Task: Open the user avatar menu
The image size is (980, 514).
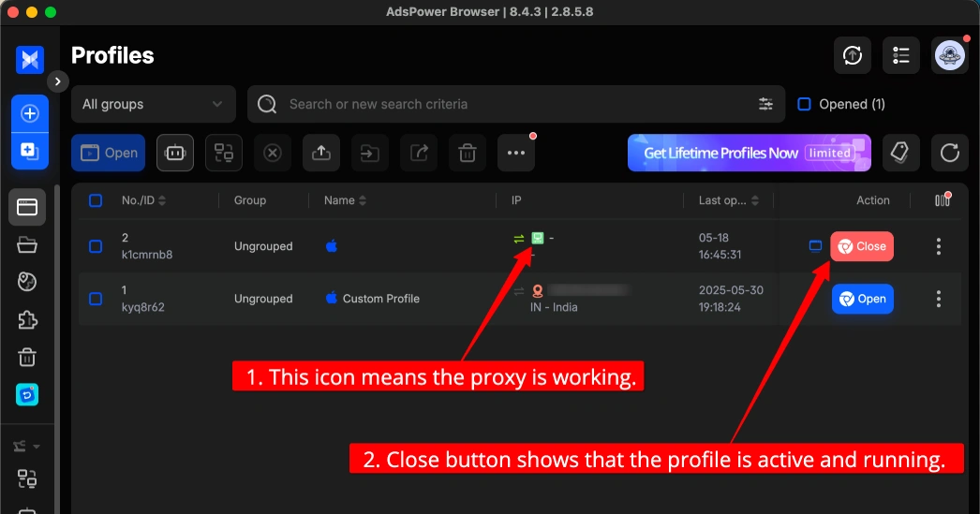Action: 949,55
